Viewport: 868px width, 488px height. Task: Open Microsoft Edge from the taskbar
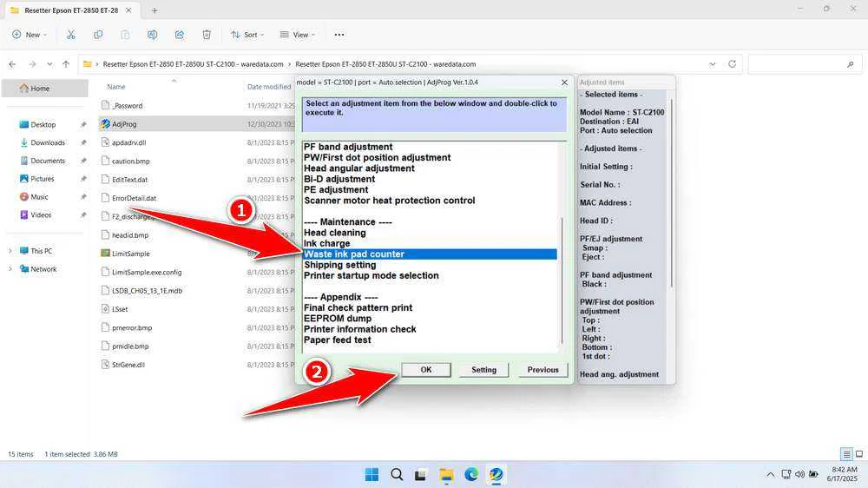coord(470,474)
